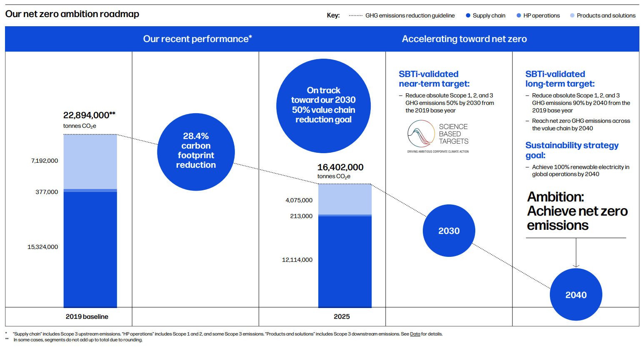Screen dimensions: 644x348
Task: Click the '2019 baseline' axis label
Action: point(87,317)
